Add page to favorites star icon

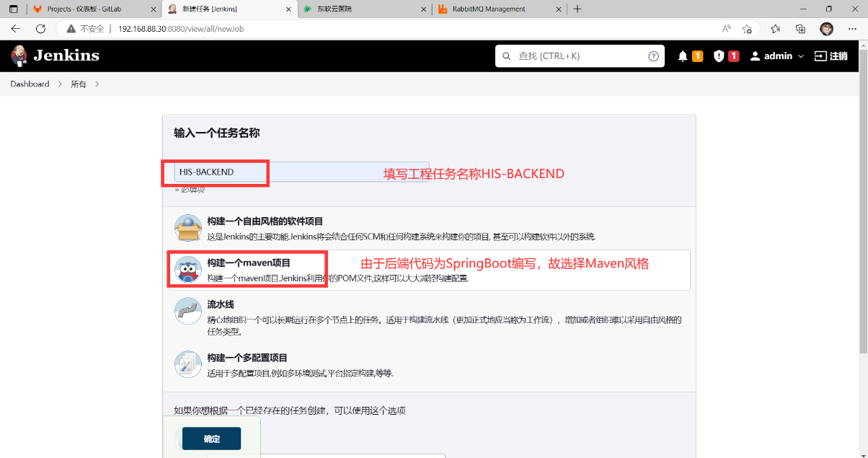click(747, 29)
